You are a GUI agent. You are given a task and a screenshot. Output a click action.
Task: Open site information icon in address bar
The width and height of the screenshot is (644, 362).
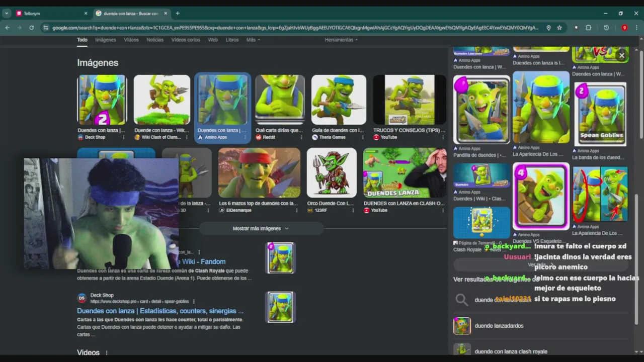pyautogui.click(x=46, y=28)
